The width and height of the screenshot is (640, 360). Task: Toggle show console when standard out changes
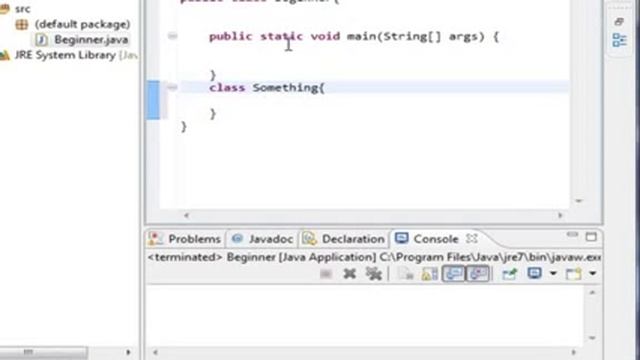(453, 273)
